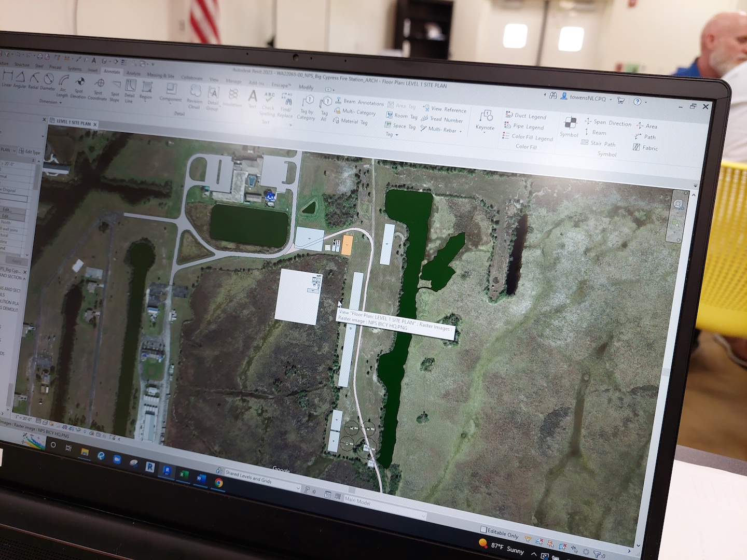Open Find/Replace tool
The image size is (747, 560).
pos(286,105)
